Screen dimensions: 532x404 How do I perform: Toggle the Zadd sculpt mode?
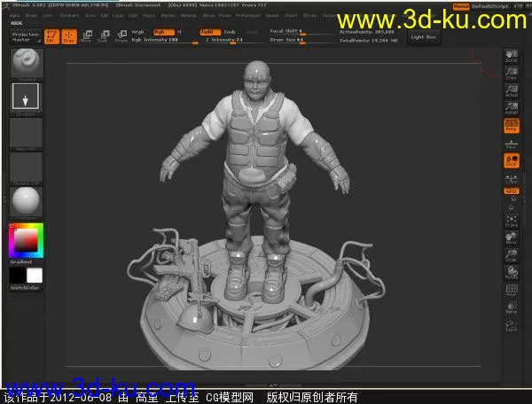[210, 32]
